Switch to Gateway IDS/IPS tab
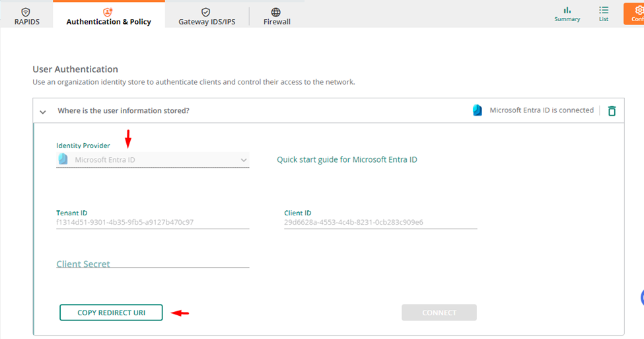Image resolution: width=644 pixels, height=339 pixels. (207, 17)
